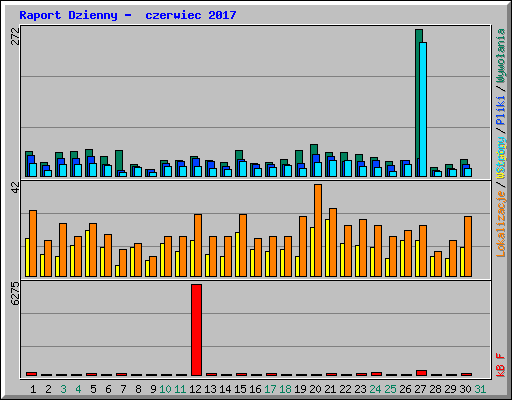Screen dimensions: 512x400
Task: Click the small red bar on day 27
Action: coord(421,373)
